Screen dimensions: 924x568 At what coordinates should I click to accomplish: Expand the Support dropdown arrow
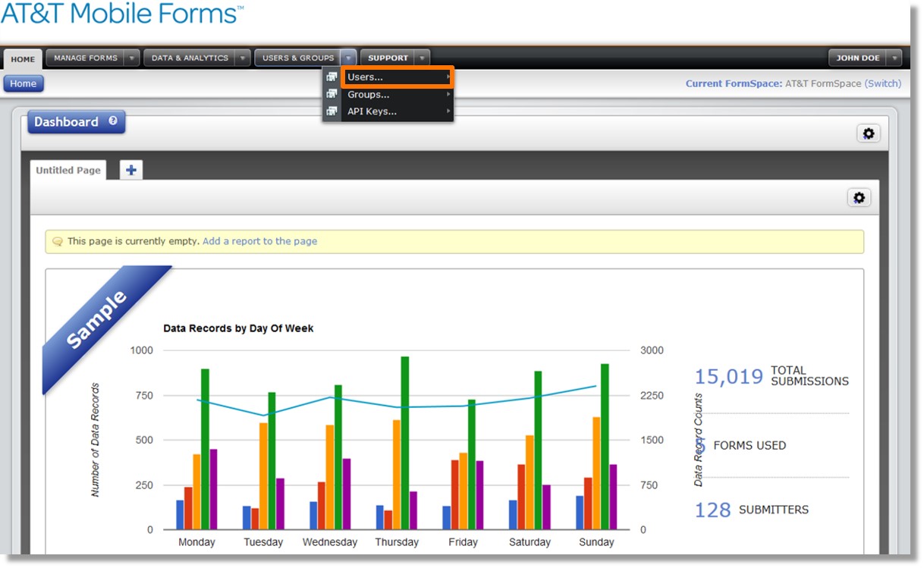(x=423, y=58)
